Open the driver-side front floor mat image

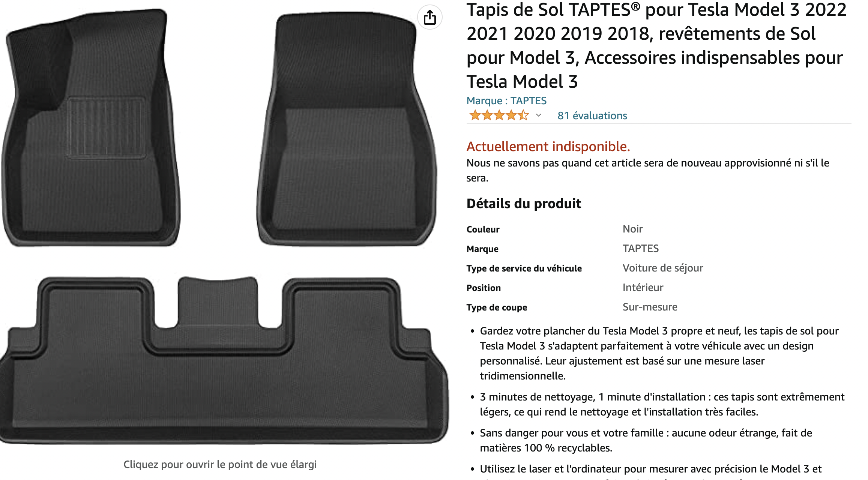[x=91, y=127]
